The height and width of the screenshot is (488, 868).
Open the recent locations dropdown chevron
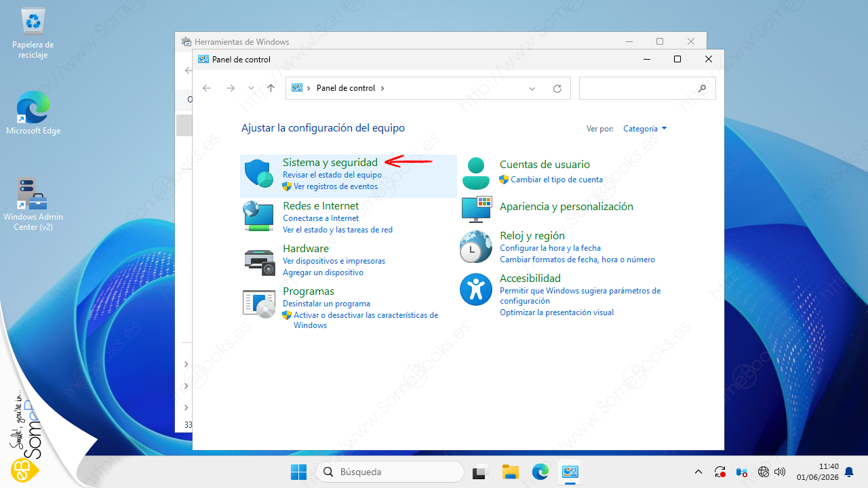[x=251, y=88]
